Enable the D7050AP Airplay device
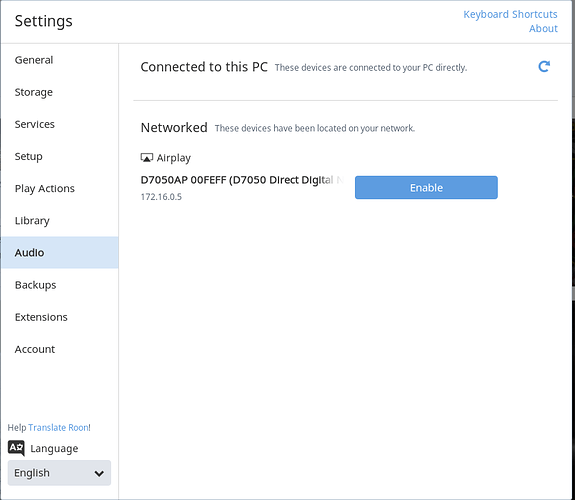The image size is (575, 500). point(426,187)
